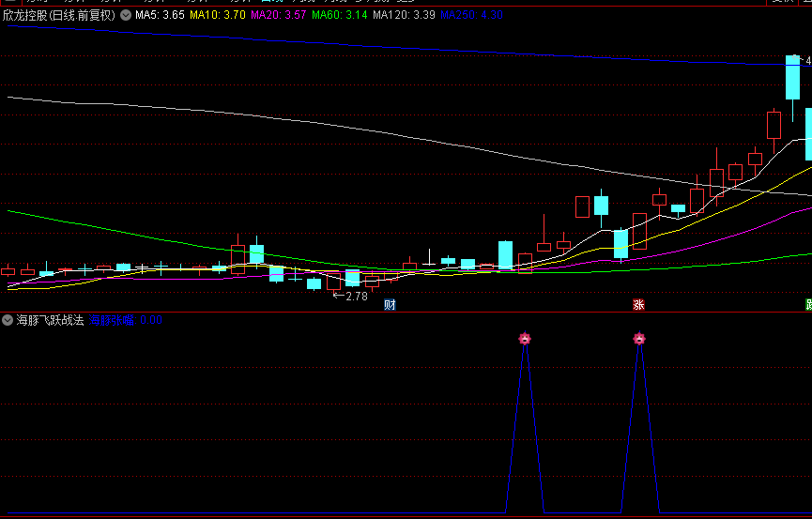Viewport: 812px width, 519px height.
Task: Click the MA250: 4.30 label
Action: [x=472, y=15]
